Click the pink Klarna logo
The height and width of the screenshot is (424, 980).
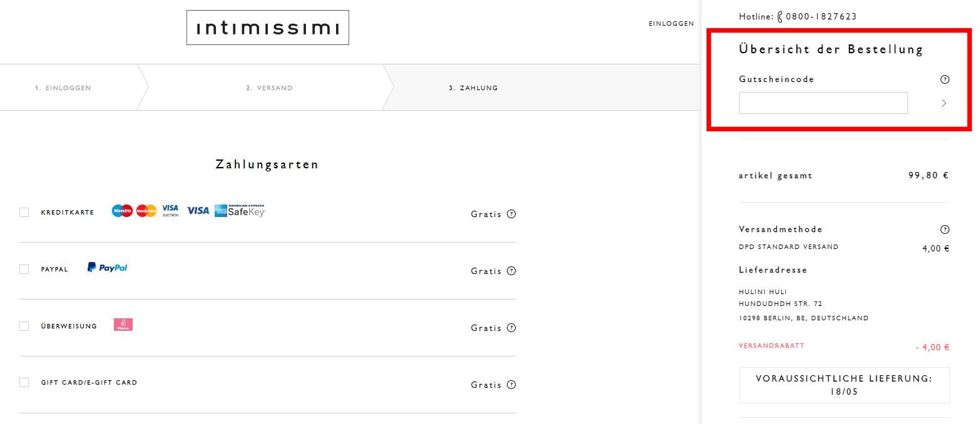pos(123,325)
